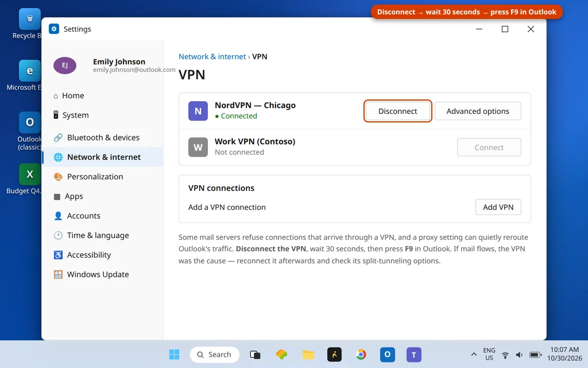The image size is (588, 368).
Task: Open Advanced options for NordVPN
Action: point(478,111)
